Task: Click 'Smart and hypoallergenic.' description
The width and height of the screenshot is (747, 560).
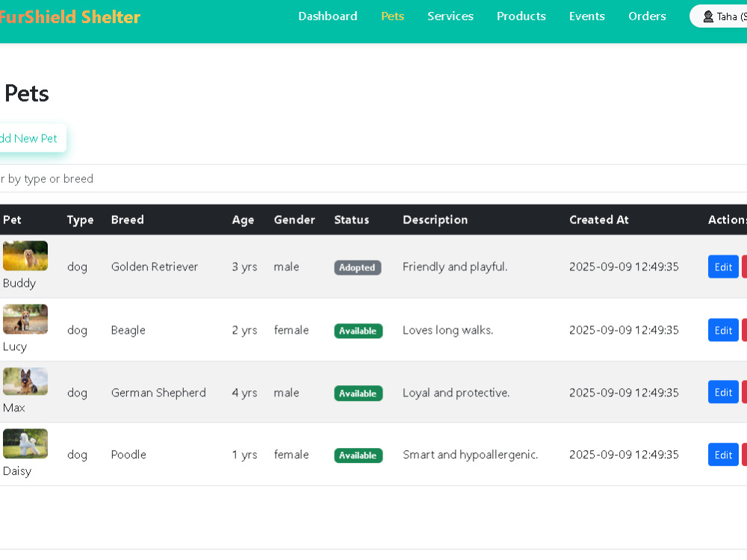Action: 470,455
